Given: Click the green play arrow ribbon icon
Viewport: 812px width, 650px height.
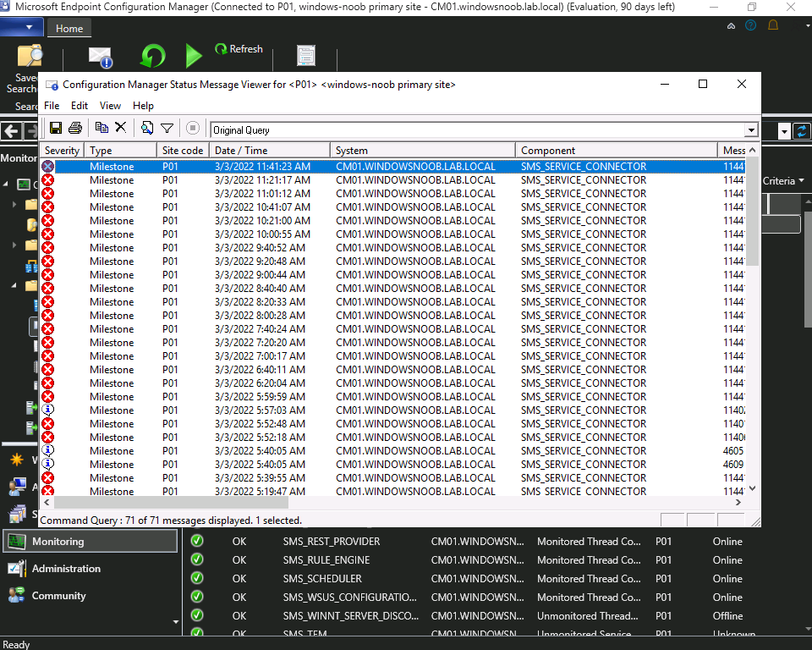Looking at the screenshot, I should [x=193, y=56].
